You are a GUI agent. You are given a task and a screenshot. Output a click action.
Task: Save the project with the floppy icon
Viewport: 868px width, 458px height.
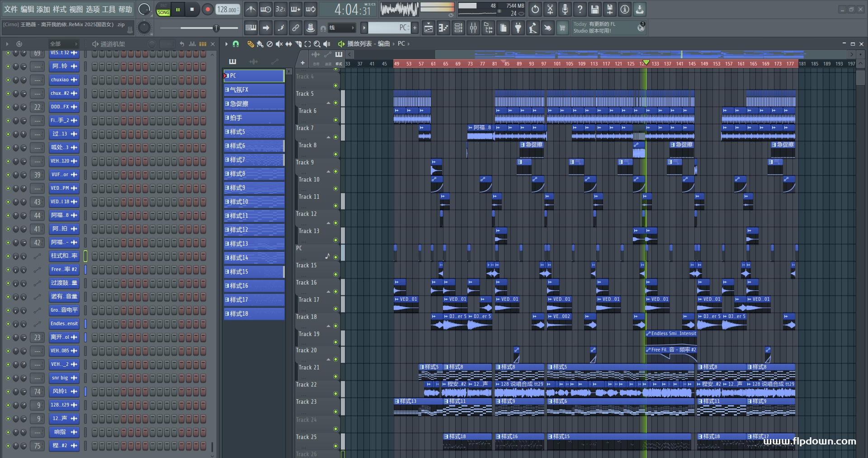(x=595, y=9)
